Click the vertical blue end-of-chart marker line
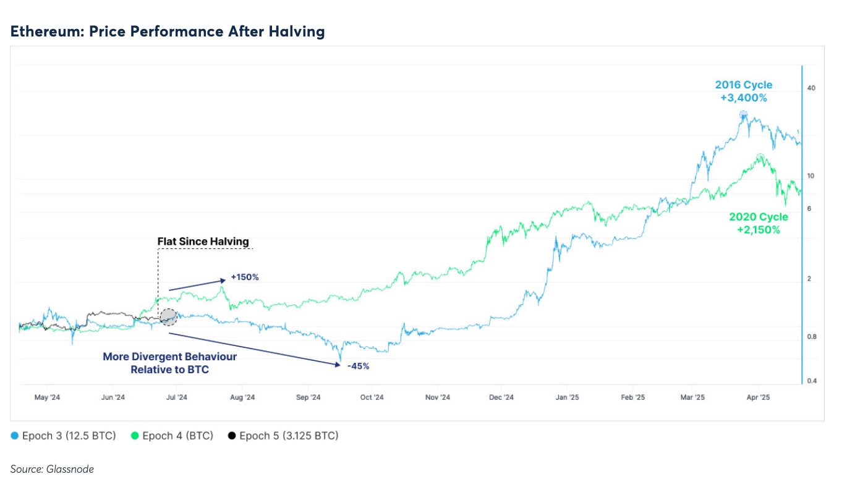 click(803, 222)
